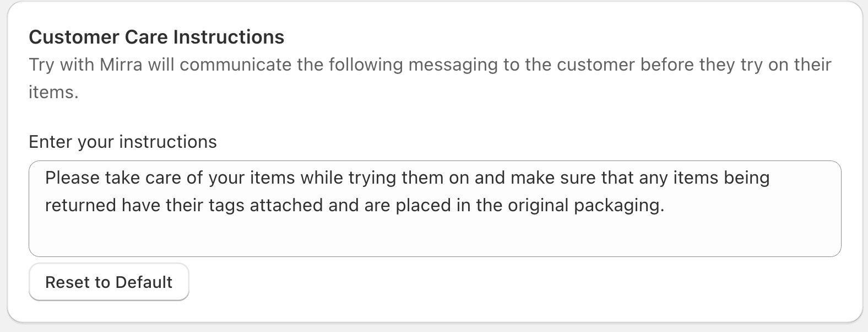Click the "Customer Care Instructions" heading
Viewport: 868px width, 332px height.
click(156, 37)
